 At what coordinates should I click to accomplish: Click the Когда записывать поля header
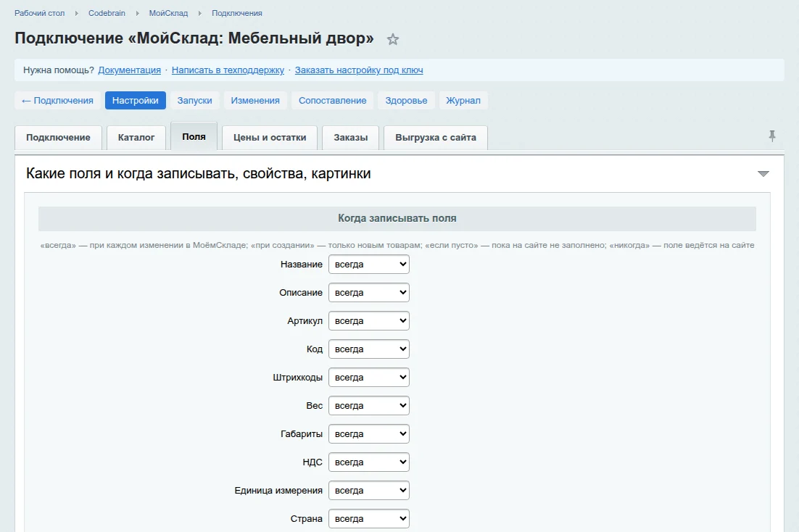pos(397,219)
